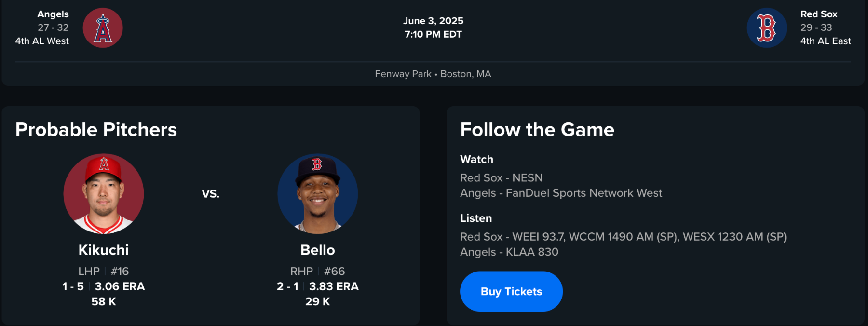Select the Angels KLAA 830 radio listing
Image resolution: width=868 pixels, height=326 pixels.
[x=509, y=252]
